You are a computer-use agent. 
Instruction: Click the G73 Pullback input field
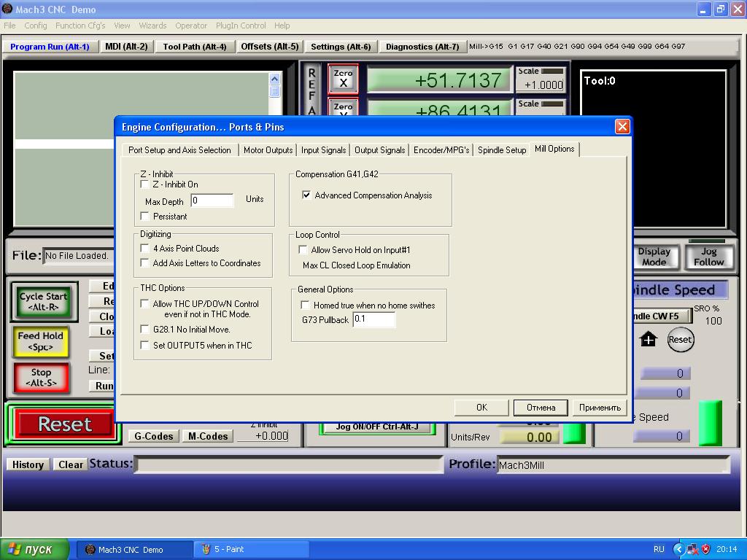point(374,319)
